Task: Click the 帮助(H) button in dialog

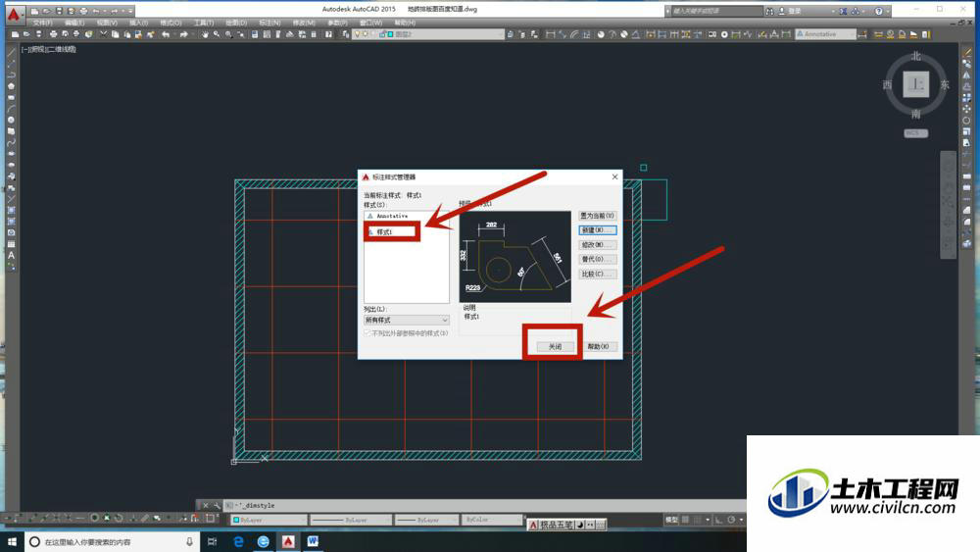Action: click(598, 346)
